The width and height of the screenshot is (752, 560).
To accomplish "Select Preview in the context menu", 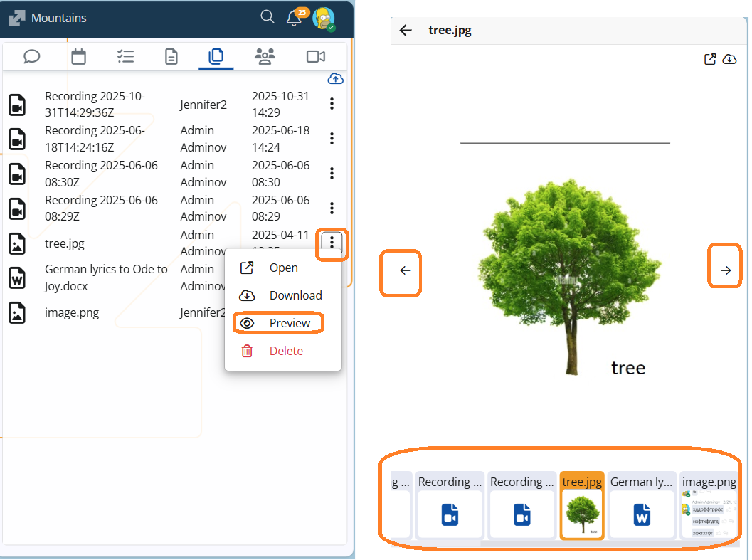I will pyautogui.click(x=279, y=323).
